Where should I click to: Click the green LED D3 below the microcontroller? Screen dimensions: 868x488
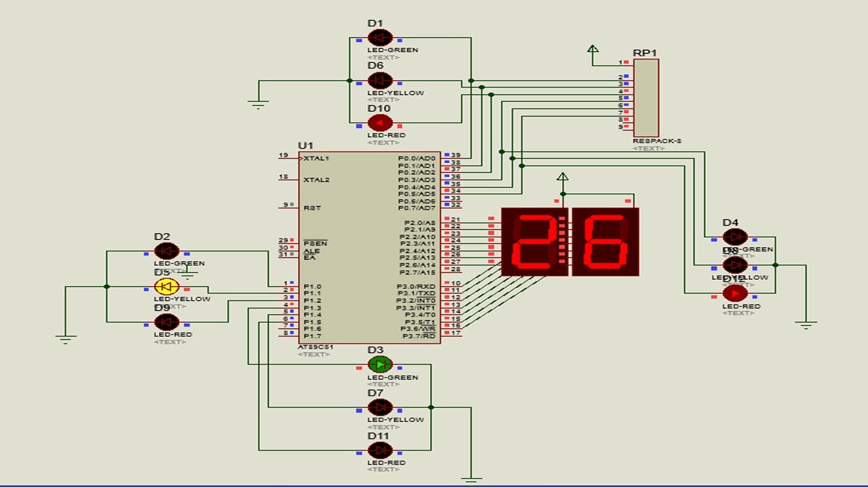(379, 365)
